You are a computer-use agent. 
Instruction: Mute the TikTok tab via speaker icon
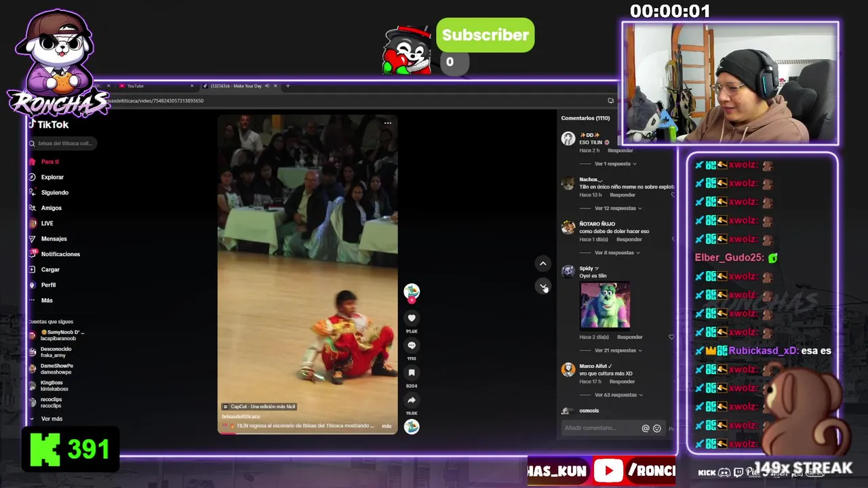pyautogui.click(x=267, y=86)
